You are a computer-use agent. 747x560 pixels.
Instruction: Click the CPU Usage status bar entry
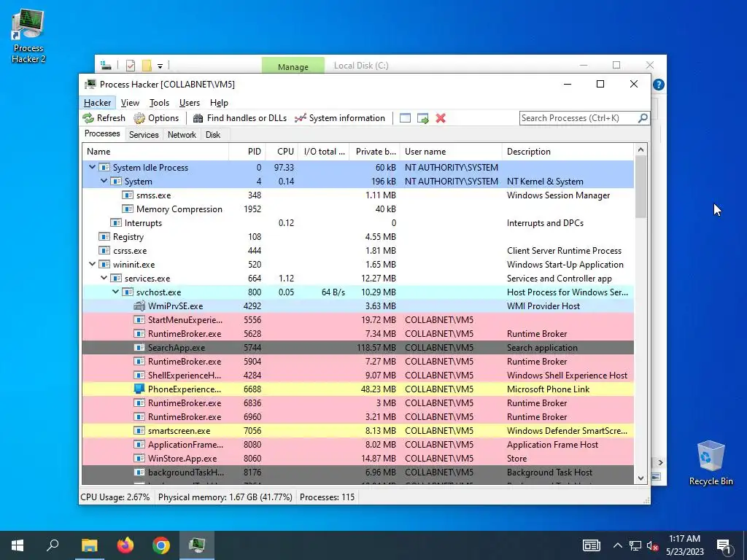[x=115, y=497]
